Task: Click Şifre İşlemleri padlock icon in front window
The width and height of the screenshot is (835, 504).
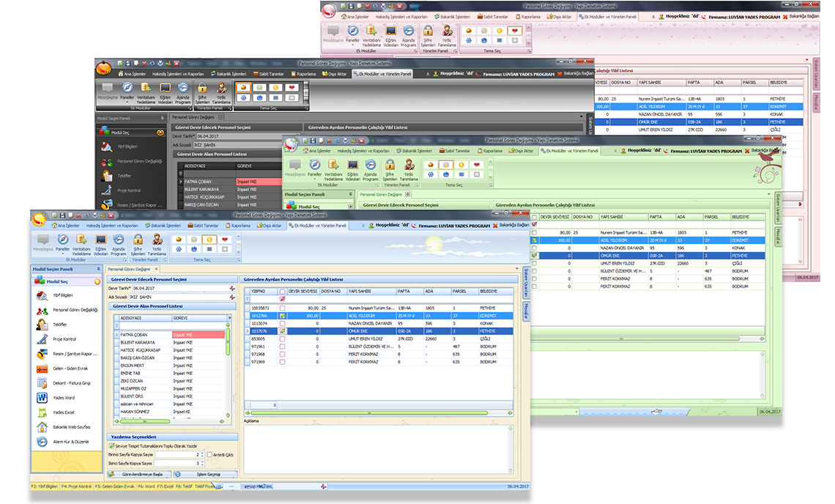Action: [138, 241]
